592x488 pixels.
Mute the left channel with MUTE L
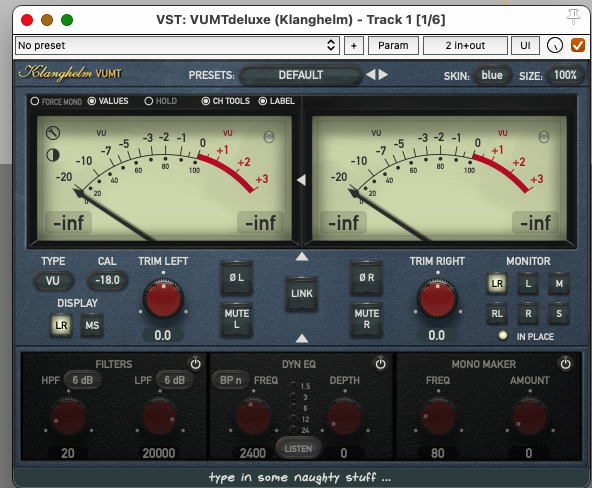(x=236, y=319)
